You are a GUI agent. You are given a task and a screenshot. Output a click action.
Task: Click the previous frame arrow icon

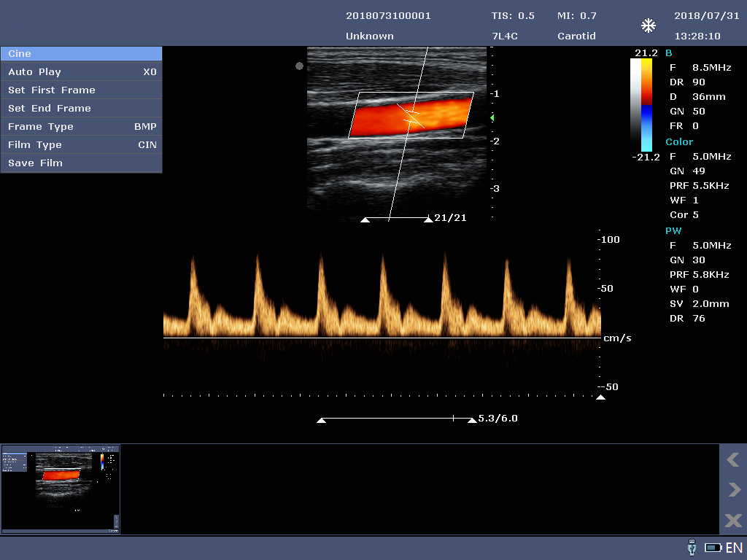coord(732,459)
